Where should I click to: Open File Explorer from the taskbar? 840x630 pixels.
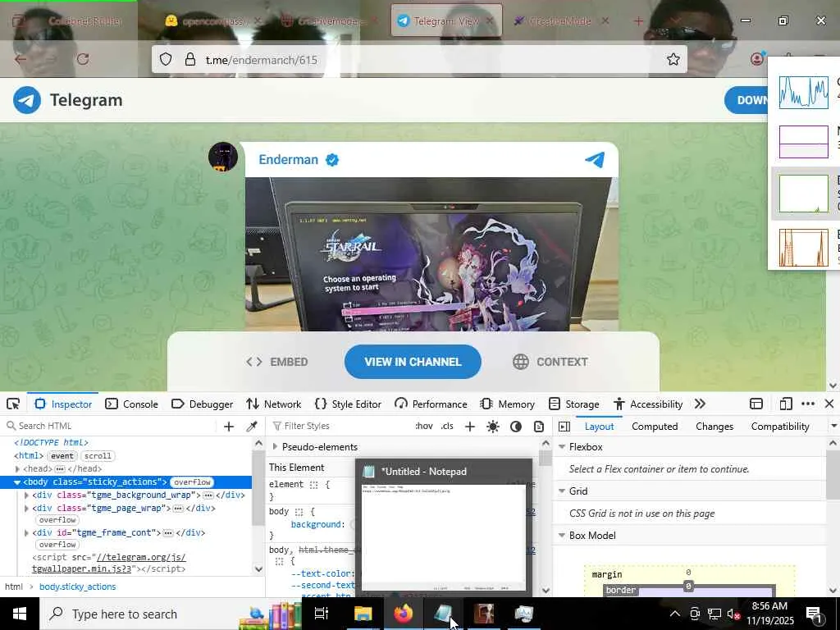coord(363,614)
